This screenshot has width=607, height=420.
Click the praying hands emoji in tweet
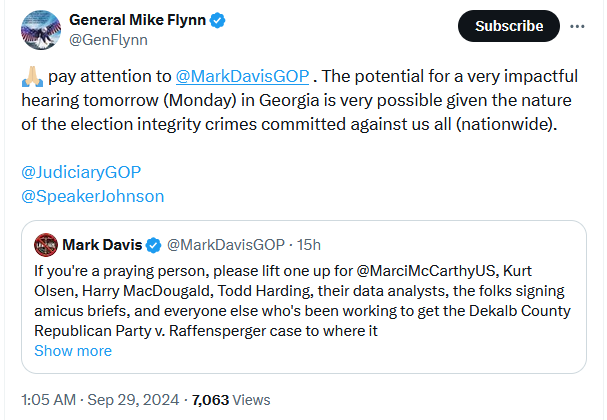pos(33,76)
